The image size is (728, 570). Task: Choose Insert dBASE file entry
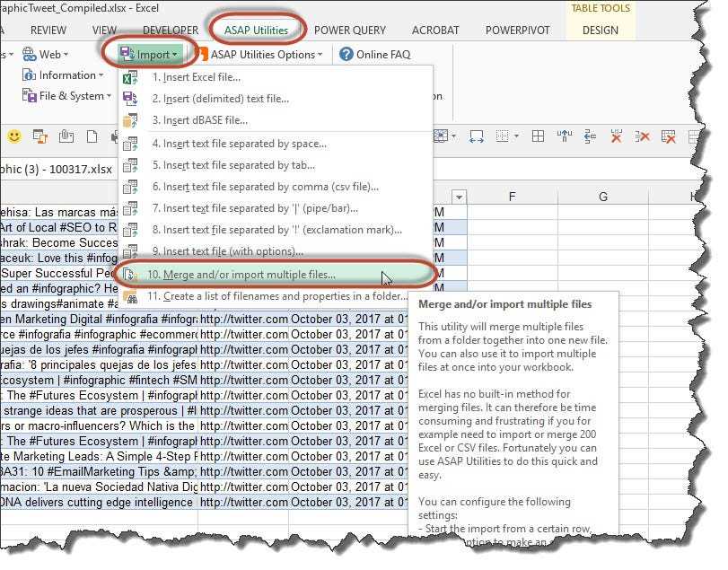click(x=276, y=120)
